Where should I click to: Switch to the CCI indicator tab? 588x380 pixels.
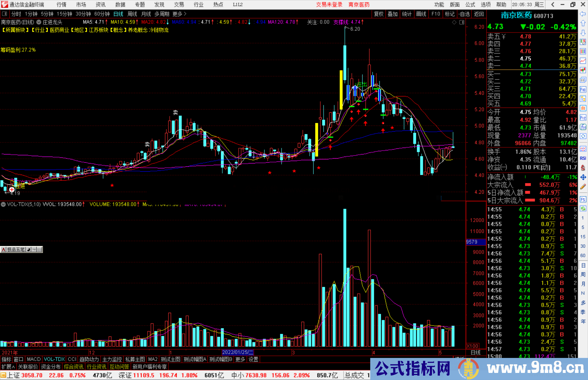72,359
